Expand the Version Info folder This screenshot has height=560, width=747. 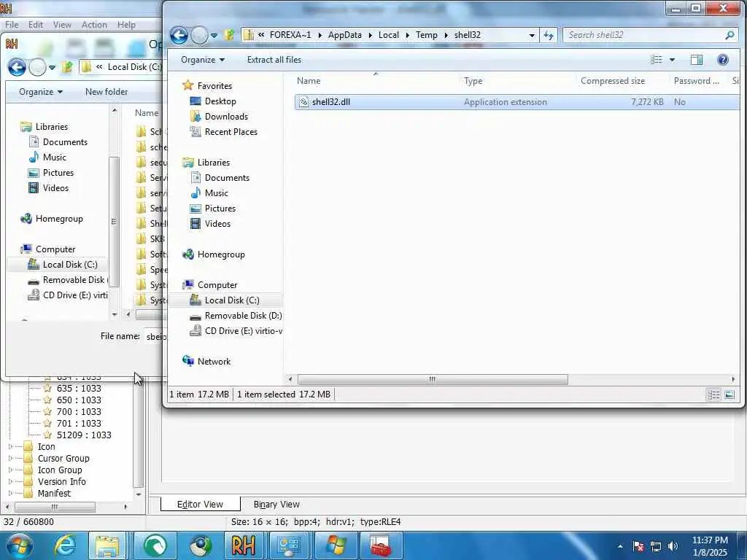[x=10, y=482]
